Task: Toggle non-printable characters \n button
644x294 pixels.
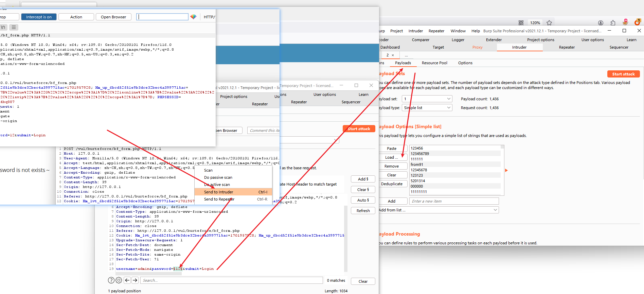Action: 3,27
